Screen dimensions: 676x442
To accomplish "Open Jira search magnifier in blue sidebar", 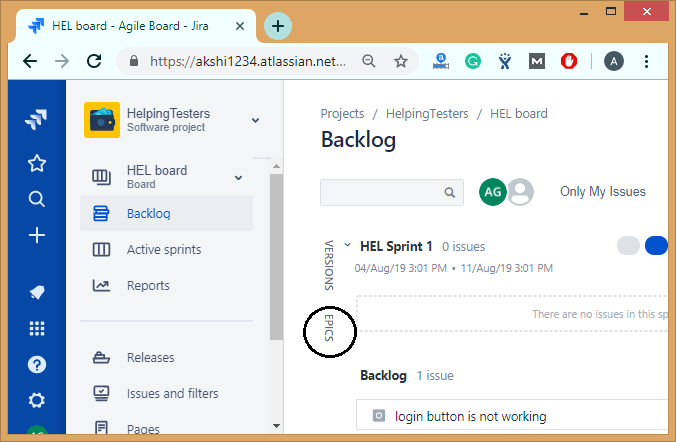I will click(37, 199).
